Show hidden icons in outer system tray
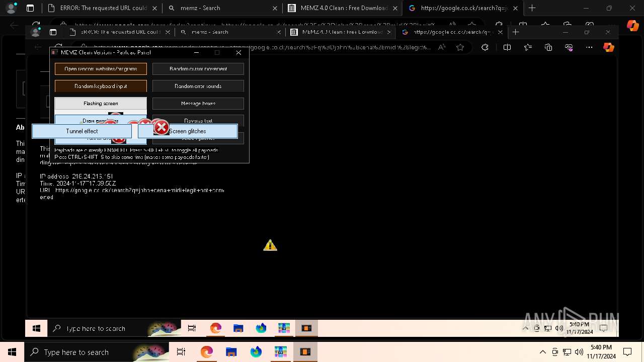Screen dimensions: 644x362 click(542, 352)
